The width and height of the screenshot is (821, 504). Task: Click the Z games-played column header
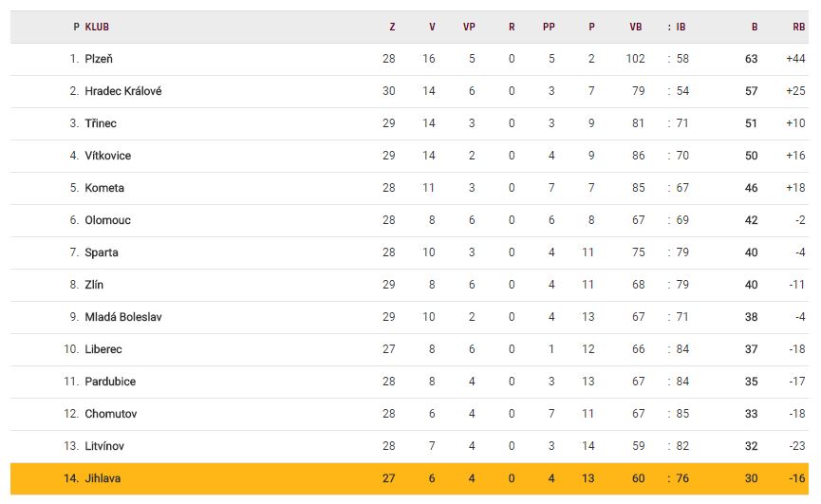[392, 27]
